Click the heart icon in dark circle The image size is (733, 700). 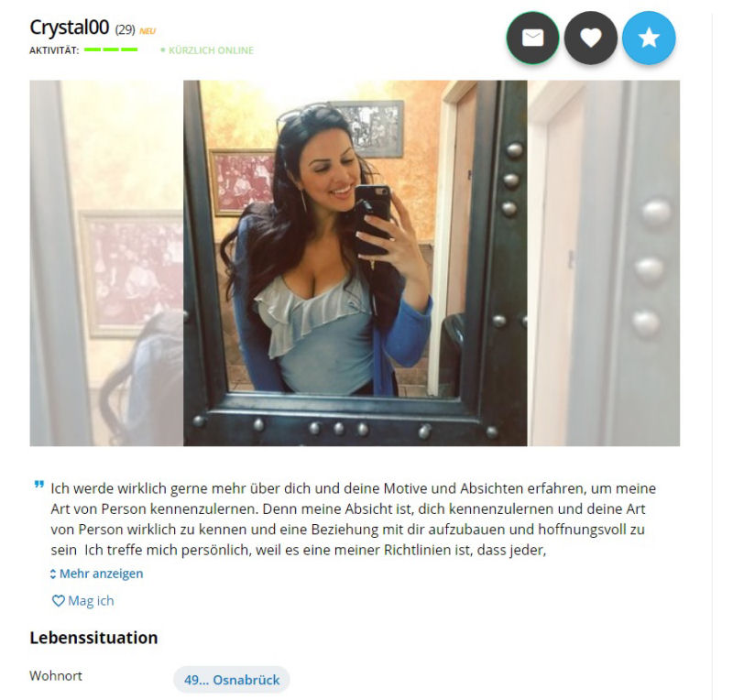(x=590, y=38)
